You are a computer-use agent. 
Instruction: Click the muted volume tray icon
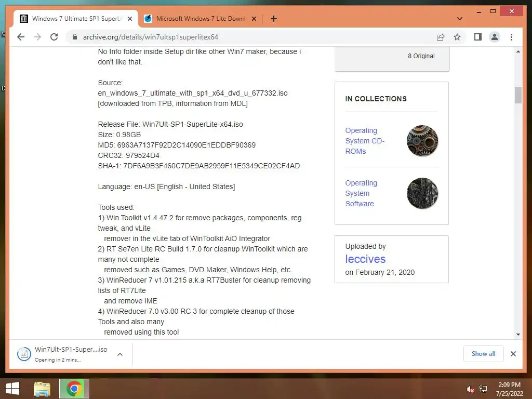coord(470,389)
